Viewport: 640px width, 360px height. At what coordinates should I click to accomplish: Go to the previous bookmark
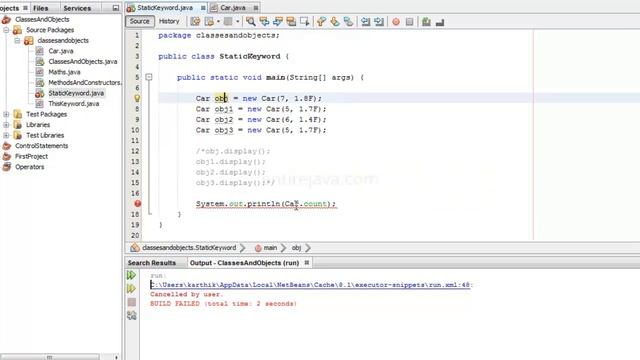tap(321, 22)
